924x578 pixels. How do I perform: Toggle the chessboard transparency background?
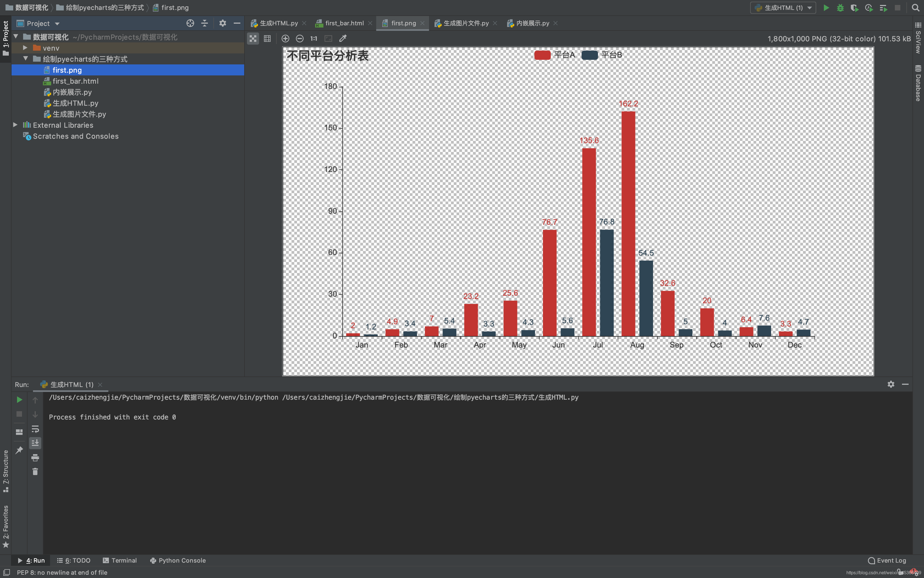tap(253, 39)
